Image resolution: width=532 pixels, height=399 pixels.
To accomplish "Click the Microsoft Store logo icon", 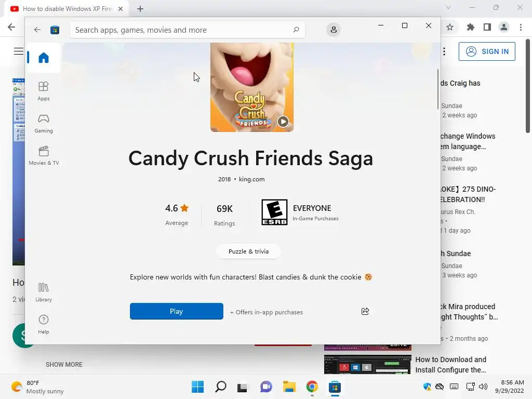I will click(x=55, y=30).
